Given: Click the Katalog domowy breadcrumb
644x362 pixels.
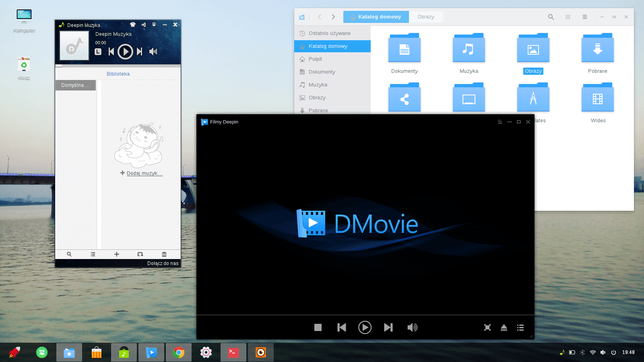Looking at the screenshot, I should point(376,17).
